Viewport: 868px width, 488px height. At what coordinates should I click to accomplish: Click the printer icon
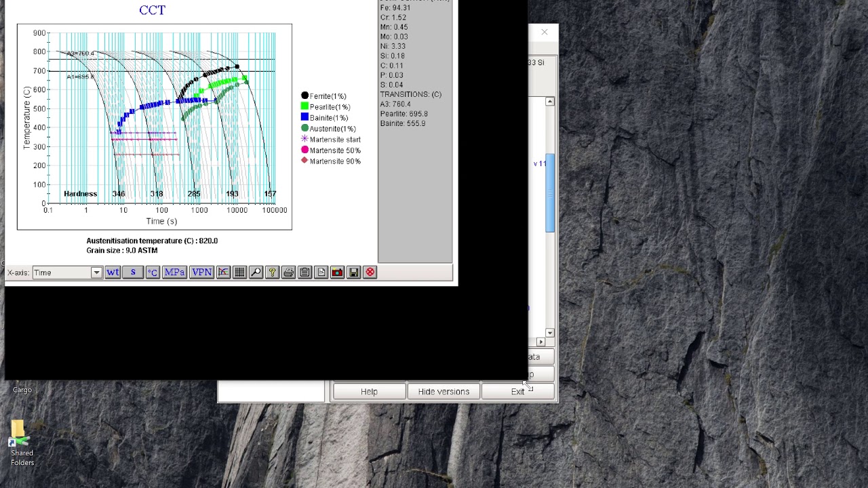pos(288,272)
